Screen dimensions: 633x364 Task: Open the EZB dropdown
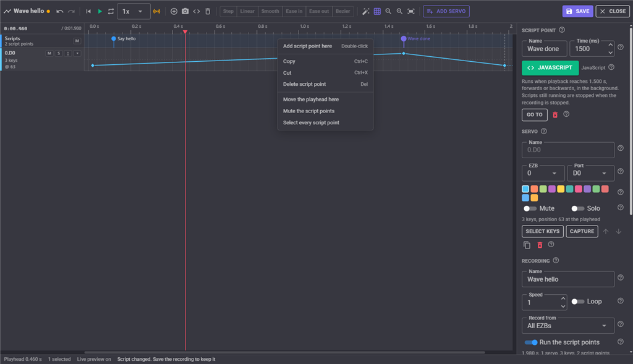coord(543,173)
